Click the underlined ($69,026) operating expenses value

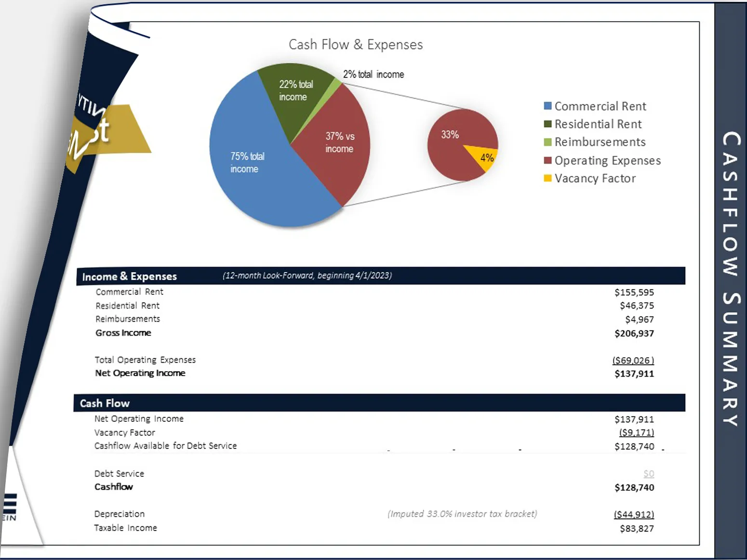(x=633, y=360)
